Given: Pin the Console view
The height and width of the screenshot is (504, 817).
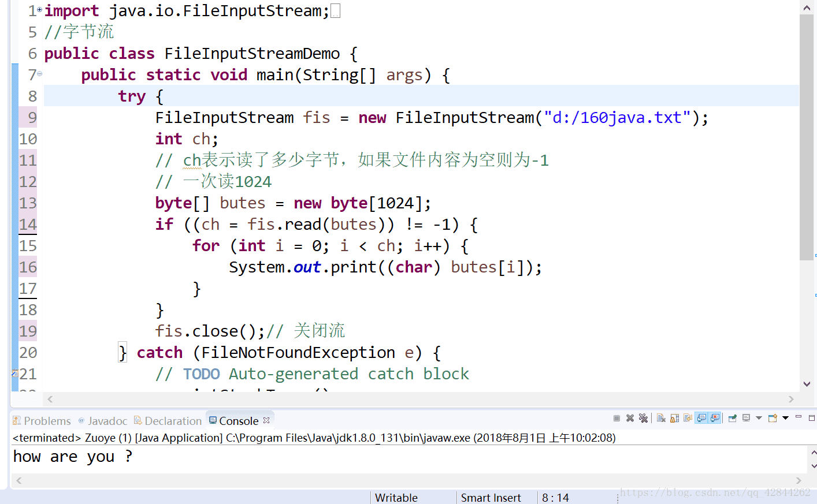Looking at the screenshot, I should pos(733,418).
